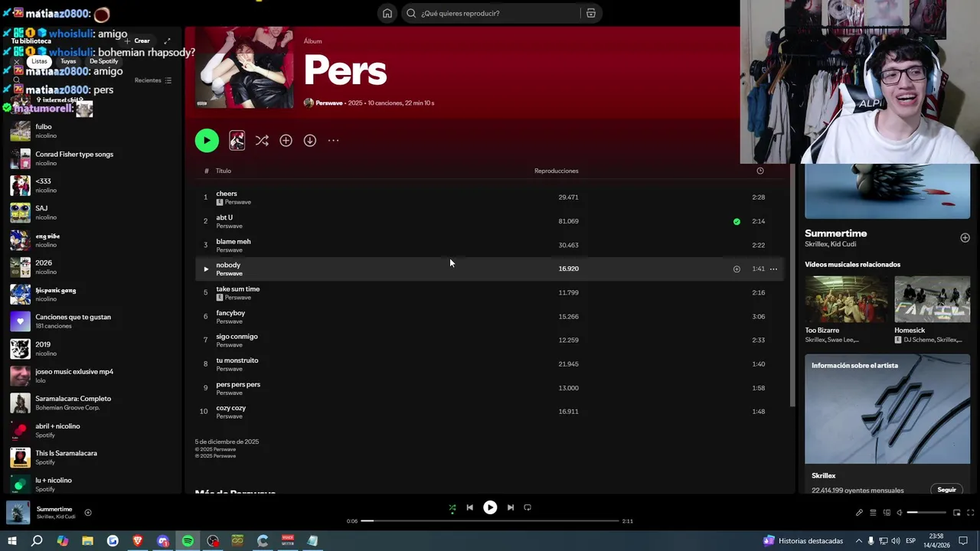Select track sigo conmigo

488,340
